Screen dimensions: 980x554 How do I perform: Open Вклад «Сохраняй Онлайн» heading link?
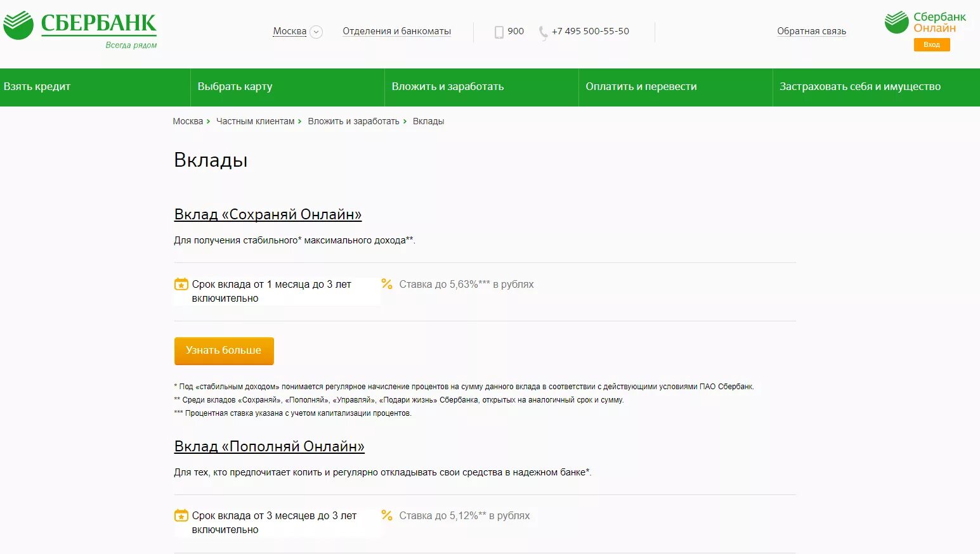[x=268, y=215]
